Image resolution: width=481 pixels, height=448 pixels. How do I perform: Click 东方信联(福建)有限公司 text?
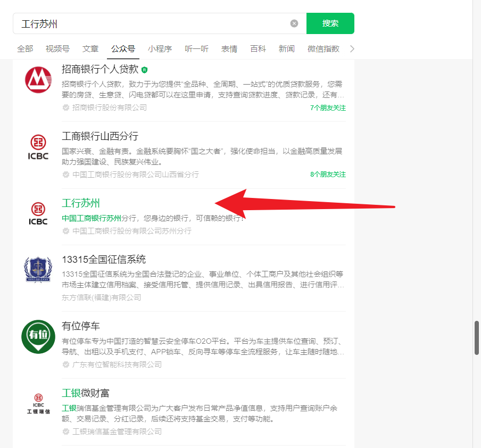coord(101,297)
